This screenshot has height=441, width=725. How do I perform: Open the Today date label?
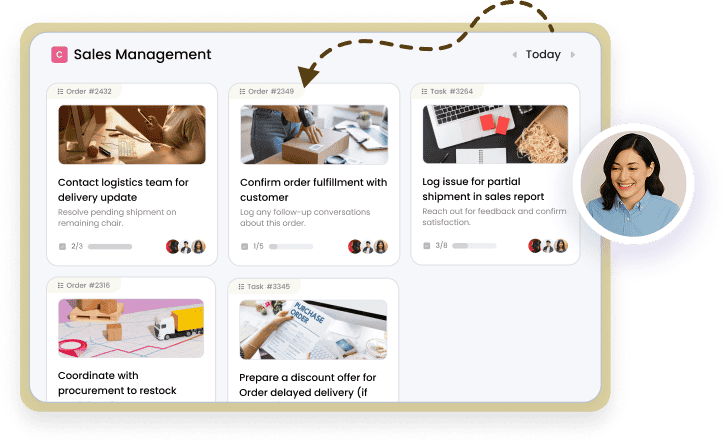(543, 55)
